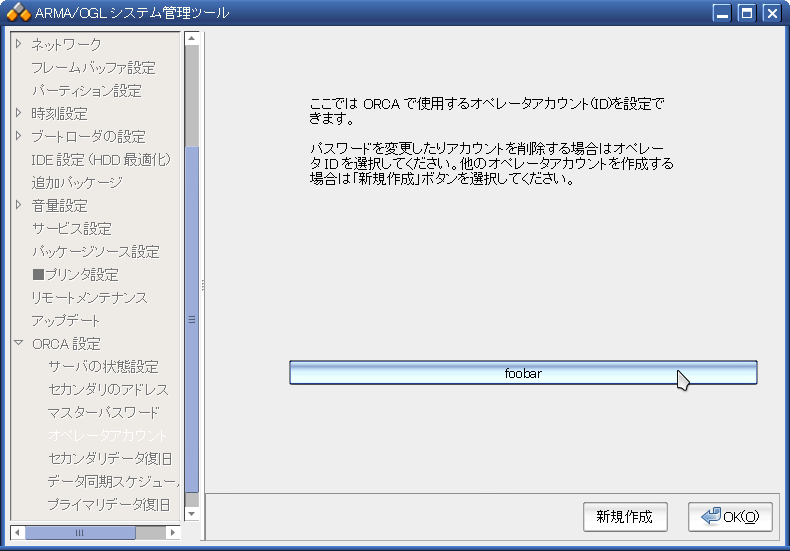Click the left arrow of the horizontal scrollbar
The height and width of the screenshot is (551, 790).
click(17, 532)
